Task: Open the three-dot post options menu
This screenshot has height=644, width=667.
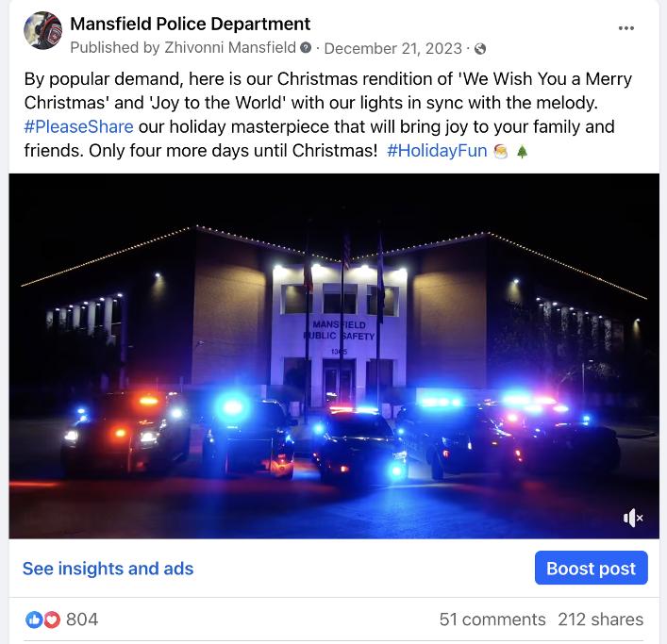Action: pyautogui.click(x=625, y=28)
